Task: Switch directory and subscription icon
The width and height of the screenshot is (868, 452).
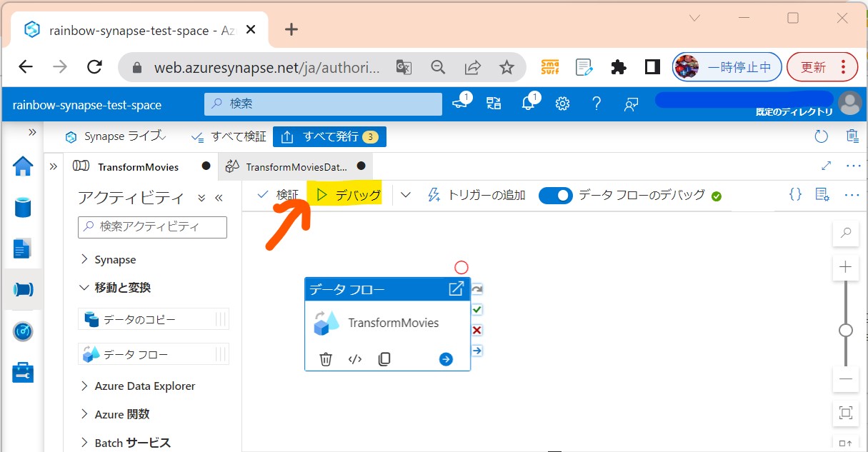Action: 494,104
